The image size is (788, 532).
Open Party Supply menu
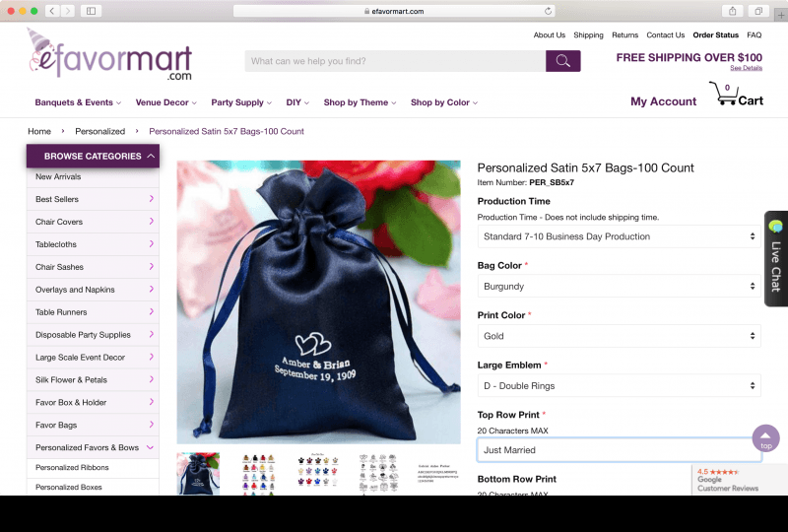pos(241,102)
